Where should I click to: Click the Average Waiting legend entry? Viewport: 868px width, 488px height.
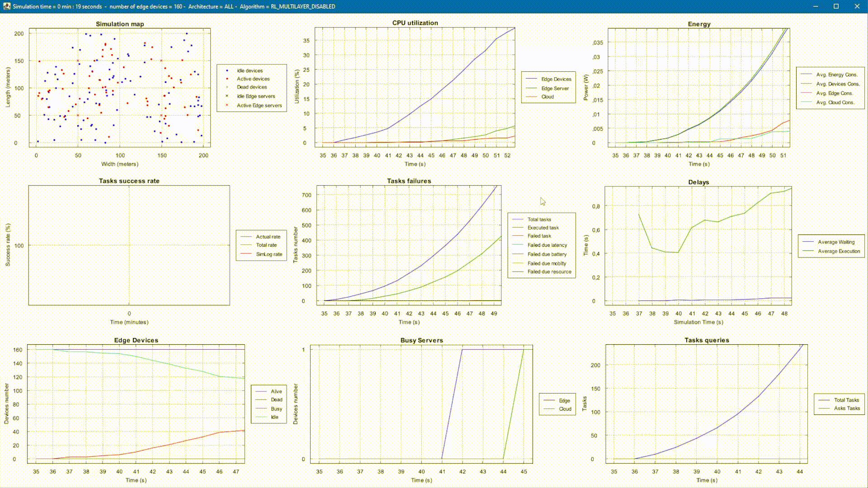(836, 242)
